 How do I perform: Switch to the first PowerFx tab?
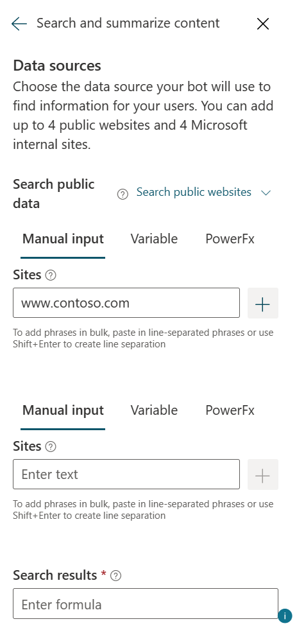coord(230,239)
